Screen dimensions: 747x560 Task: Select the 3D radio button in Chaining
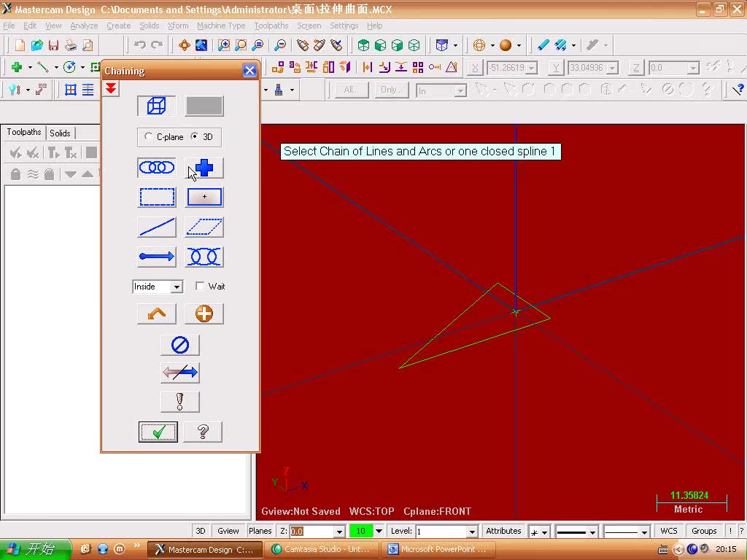tap(194, 136)
